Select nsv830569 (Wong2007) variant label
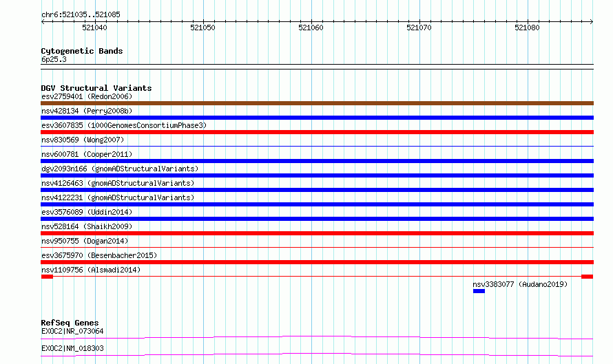This screenshot has height=364, width=613. point(83,140)
